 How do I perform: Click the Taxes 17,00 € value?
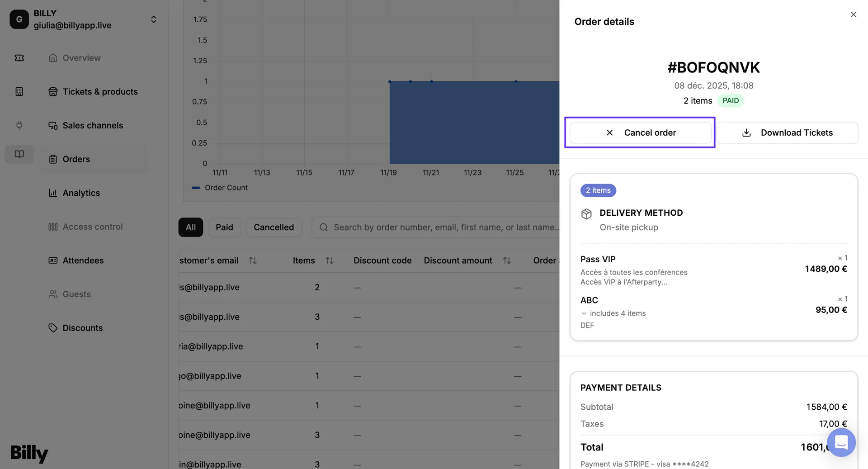coord(833,424)
